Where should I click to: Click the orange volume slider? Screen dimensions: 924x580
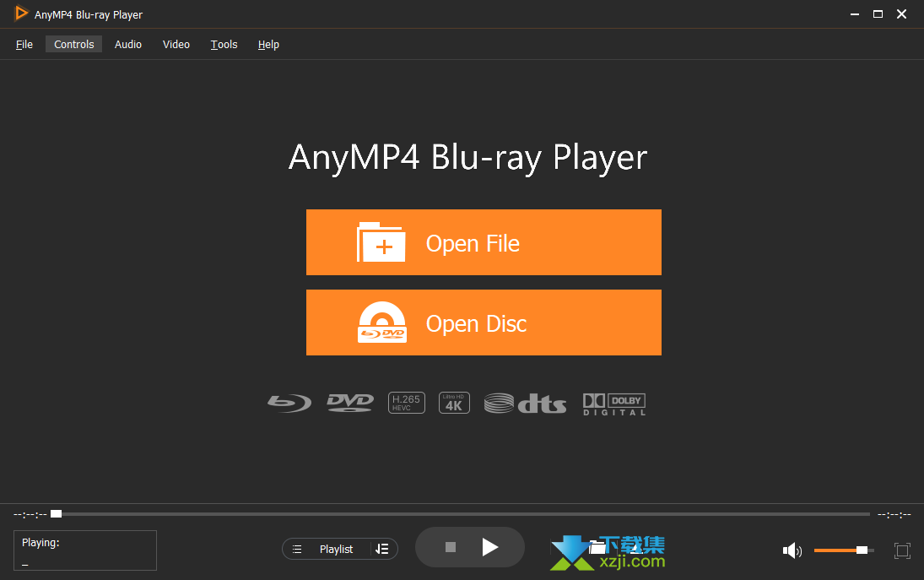click(843, 550)
